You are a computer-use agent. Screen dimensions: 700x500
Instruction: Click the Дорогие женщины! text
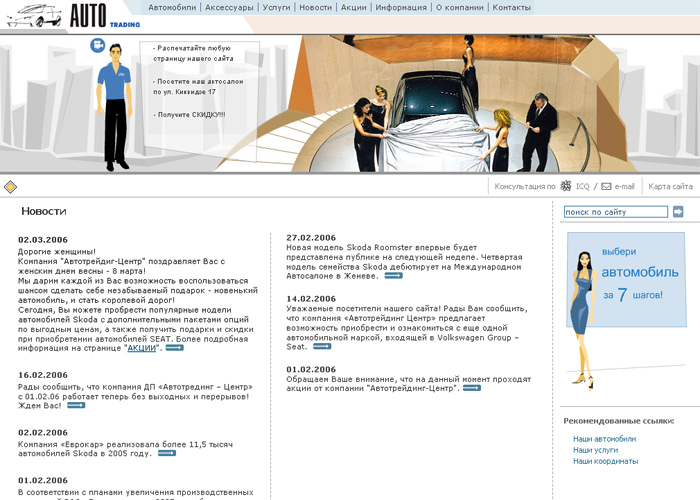(57, 252)
